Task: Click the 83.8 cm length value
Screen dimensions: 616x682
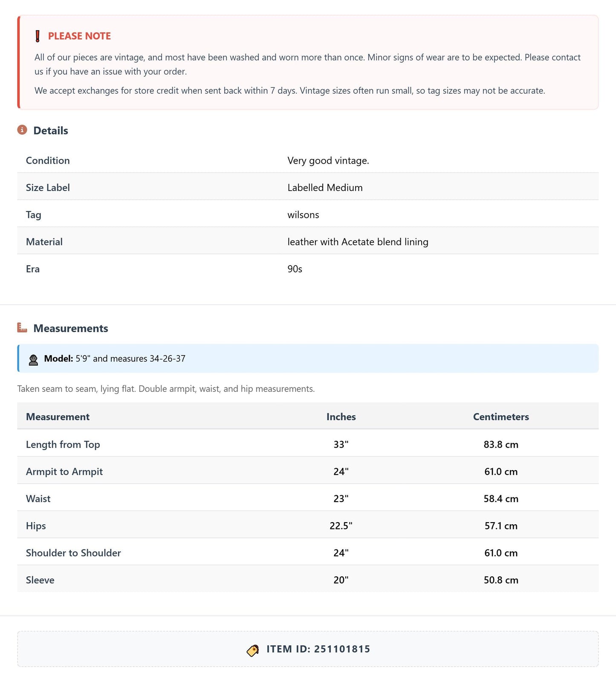Action: click(x=501, y=444)
